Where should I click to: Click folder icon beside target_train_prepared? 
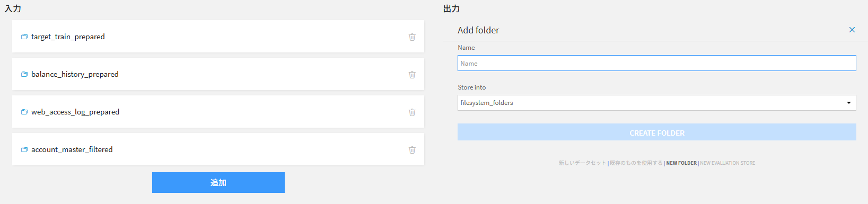pyautogui.click(x=24, y=37)
